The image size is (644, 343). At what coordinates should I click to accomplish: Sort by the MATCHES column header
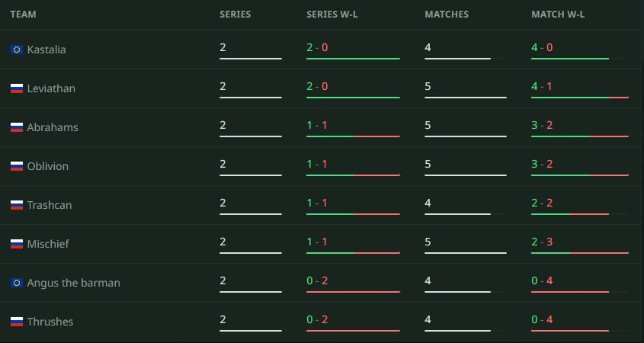(x=447, y=14)
